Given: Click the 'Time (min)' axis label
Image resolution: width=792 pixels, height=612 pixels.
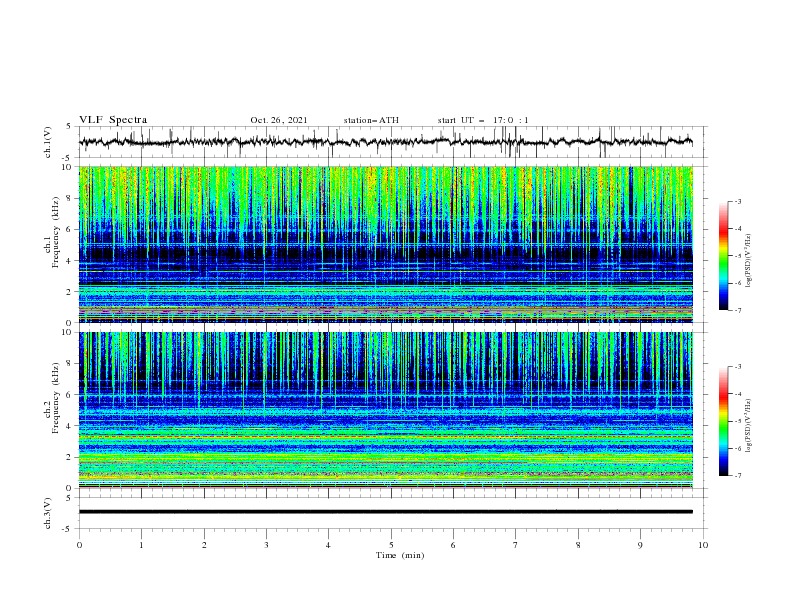Looking at the screenshot, I should (x=400, y=555).
